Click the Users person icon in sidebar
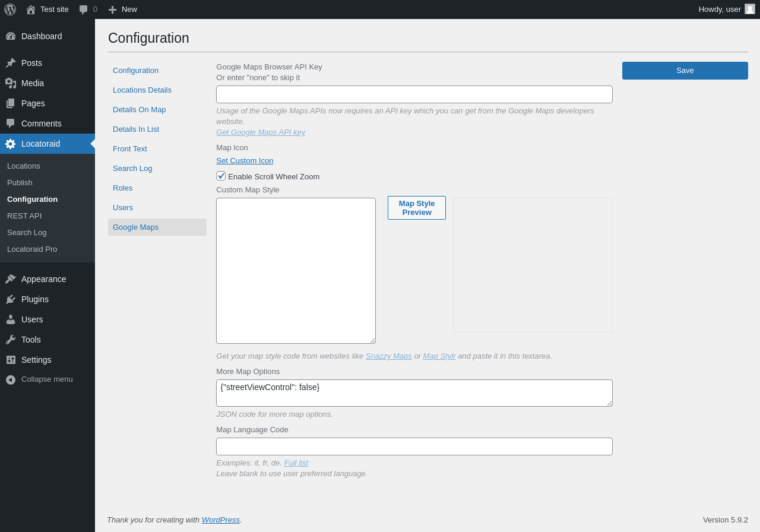Viewport: 760px width, 532px height. point(11,319)
